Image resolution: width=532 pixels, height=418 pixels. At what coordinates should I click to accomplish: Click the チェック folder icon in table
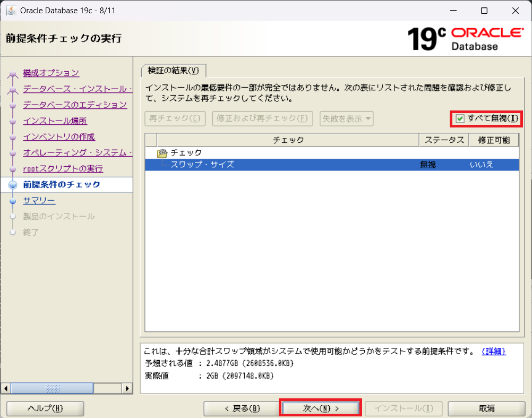(x=163, y=153)
